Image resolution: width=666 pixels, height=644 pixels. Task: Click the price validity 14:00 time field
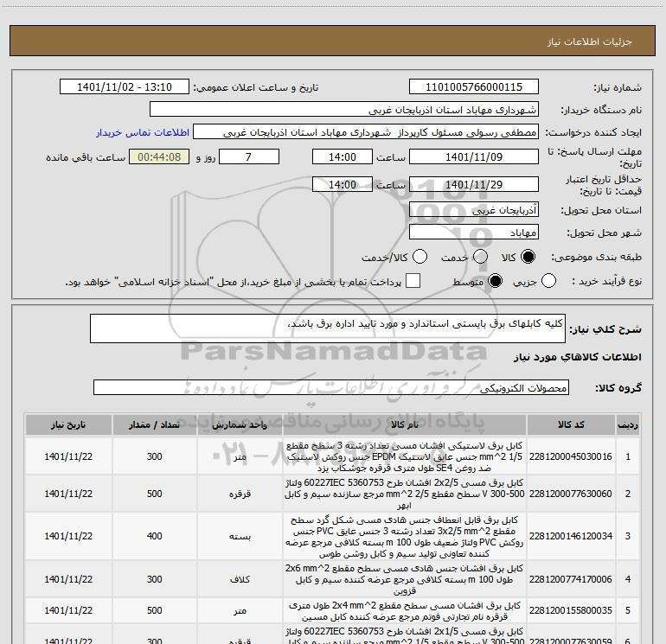pyautogui.click(x=343, y=184)
